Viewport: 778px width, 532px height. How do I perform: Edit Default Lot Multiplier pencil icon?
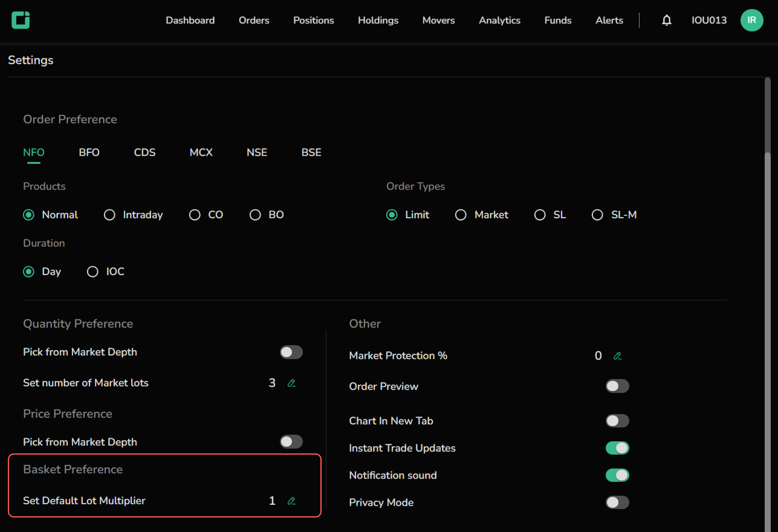(x=292, y=501)
